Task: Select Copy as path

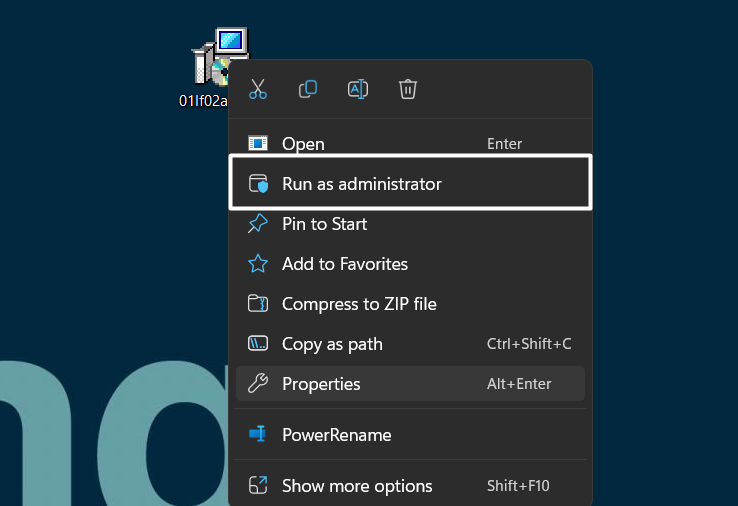Action: pos(332,344)
